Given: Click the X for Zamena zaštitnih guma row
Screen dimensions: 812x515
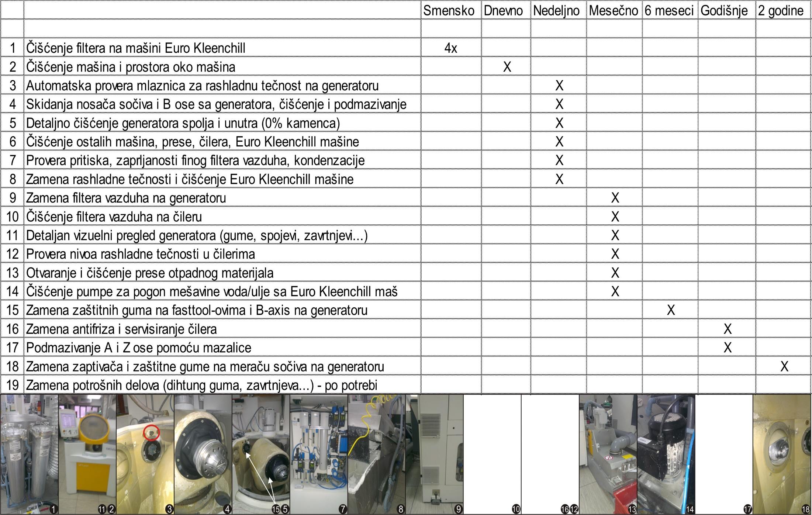Looking at the screenshot, I should coord(671,310).
